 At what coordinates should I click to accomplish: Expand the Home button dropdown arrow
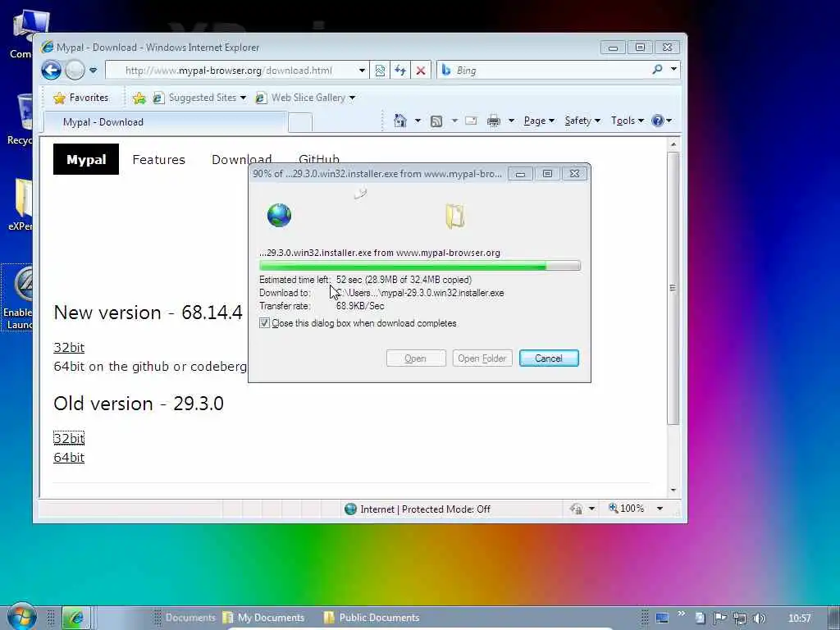click(x=418, y=121)
